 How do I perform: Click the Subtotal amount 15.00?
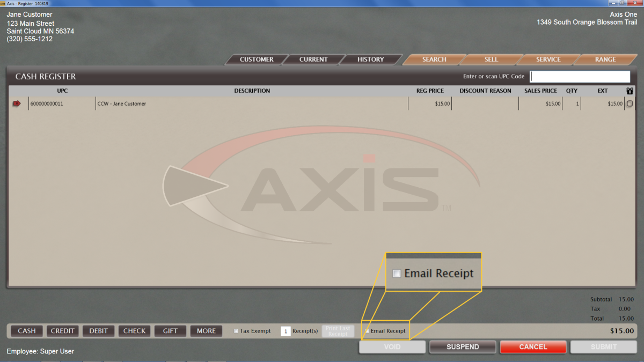(626, 300)
